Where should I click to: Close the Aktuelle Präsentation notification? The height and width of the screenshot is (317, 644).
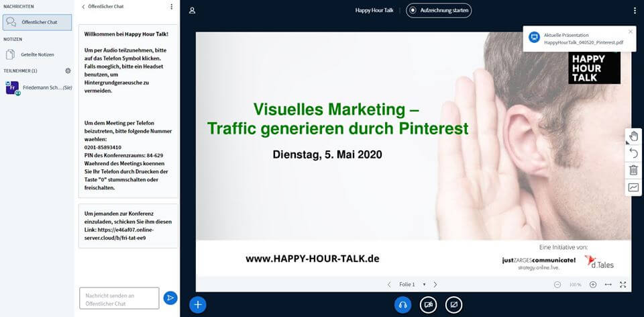[631, 32]
